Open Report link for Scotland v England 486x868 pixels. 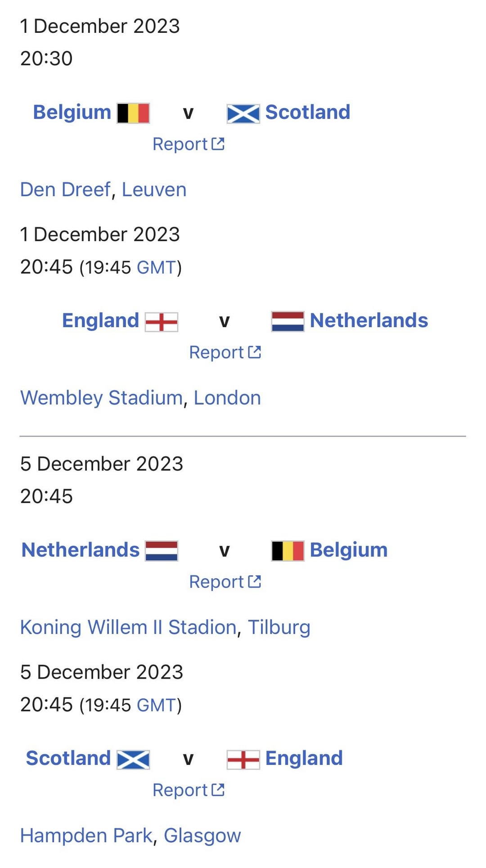(188, 791)
